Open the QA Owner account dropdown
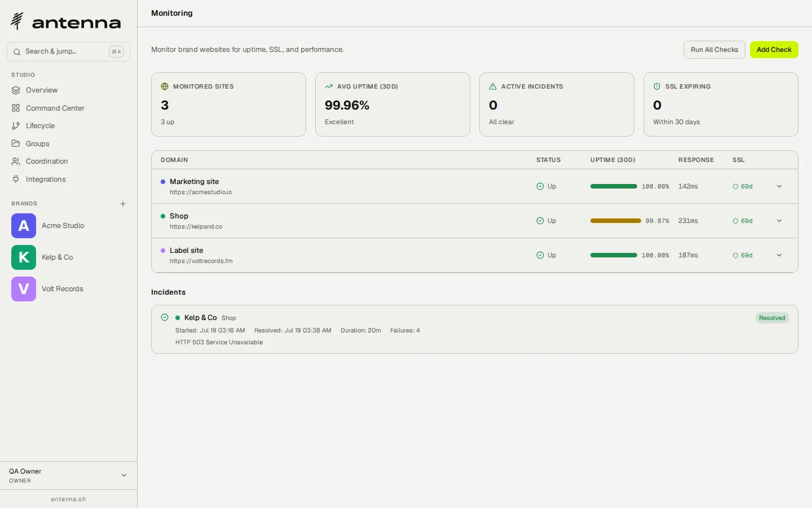The image size is (812, 508). click(x=68, y=475)
